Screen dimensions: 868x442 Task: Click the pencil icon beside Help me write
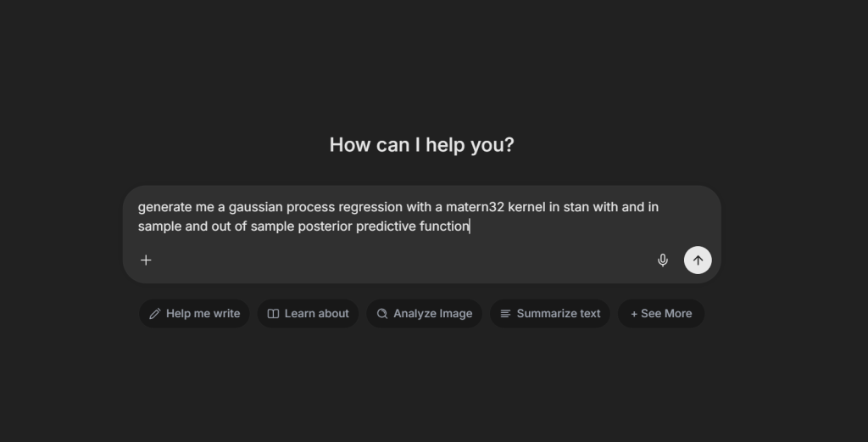(154, 314)
